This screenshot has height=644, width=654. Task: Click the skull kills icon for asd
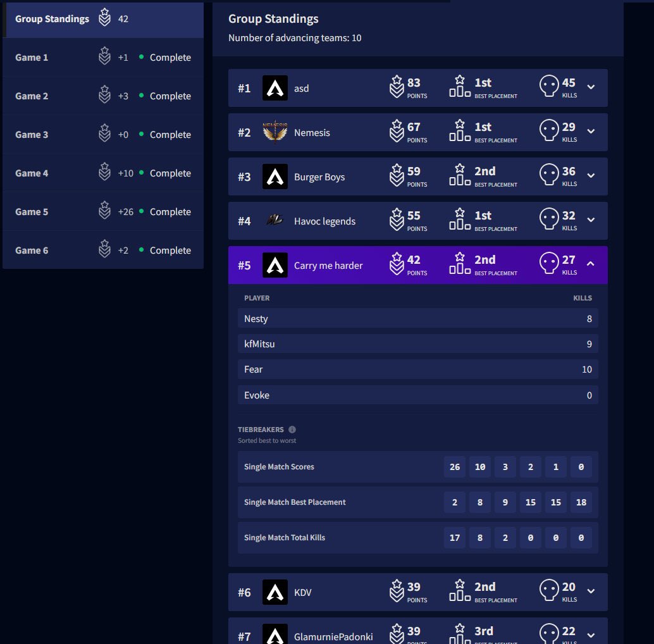click(x=549, y=86)
